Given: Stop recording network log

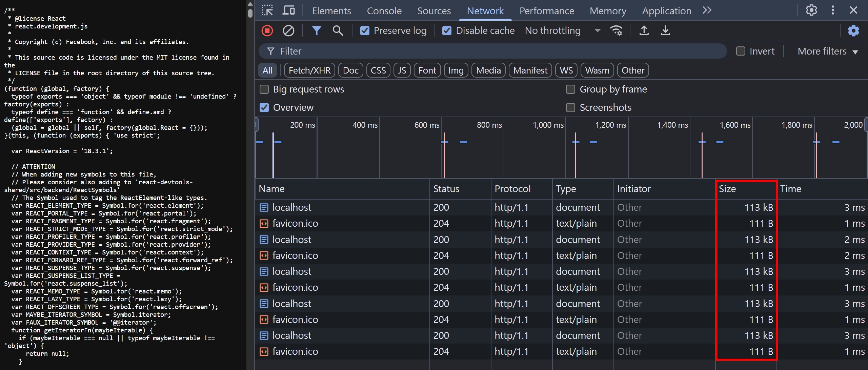Looking at the screenshot, I should tap(267, 31).
